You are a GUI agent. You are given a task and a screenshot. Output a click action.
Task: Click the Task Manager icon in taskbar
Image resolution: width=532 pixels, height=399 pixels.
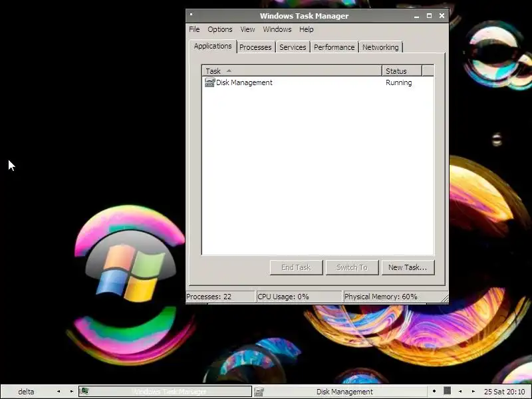coord(85,391)
